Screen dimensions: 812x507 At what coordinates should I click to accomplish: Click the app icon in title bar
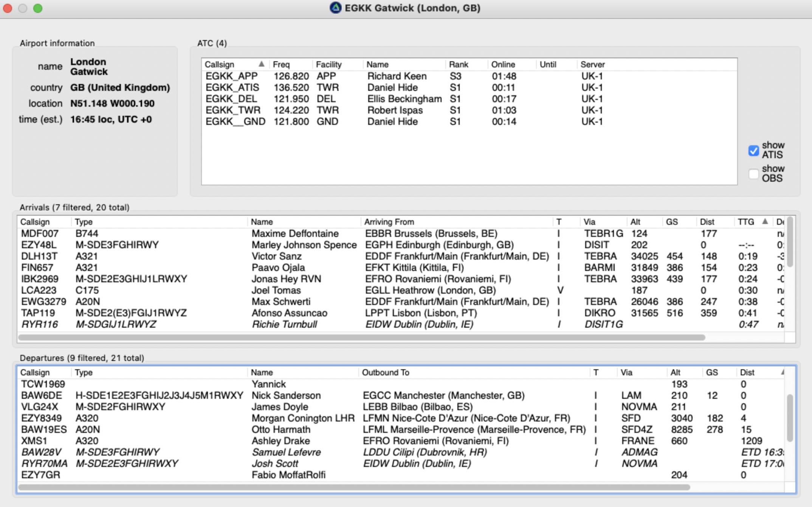point(335,8)
